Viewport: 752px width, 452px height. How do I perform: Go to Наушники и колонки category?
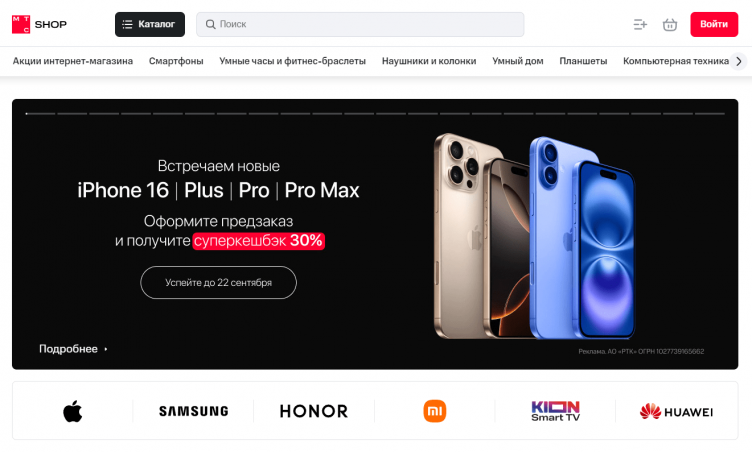click(429, 61)
